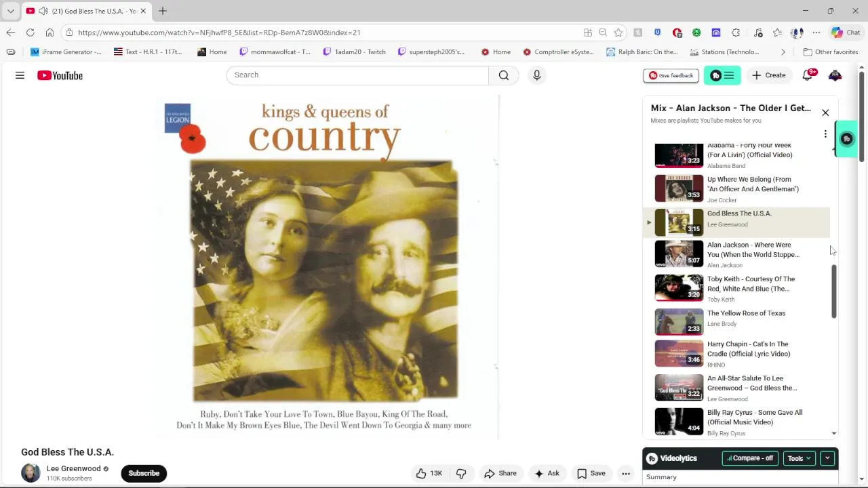
Task: Save the video to a playlist
Action: [x=591, y=473]
